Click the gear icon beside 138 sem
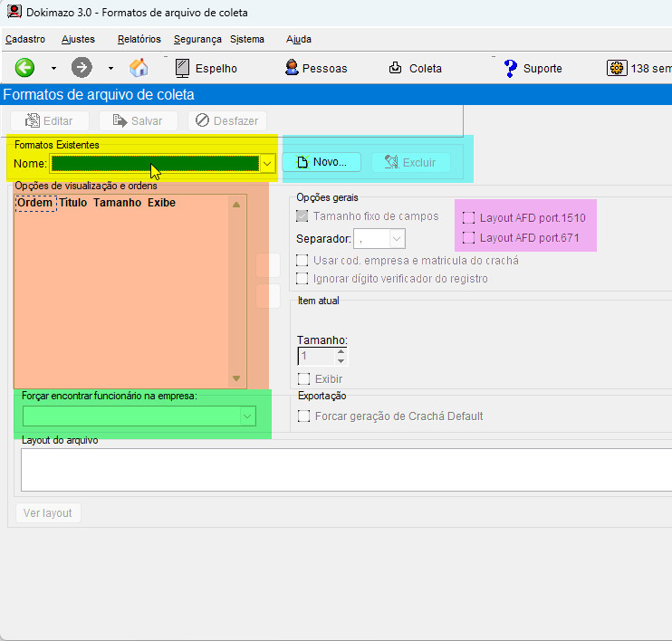This screenshot has width=672, height=641. pos(617,68)
